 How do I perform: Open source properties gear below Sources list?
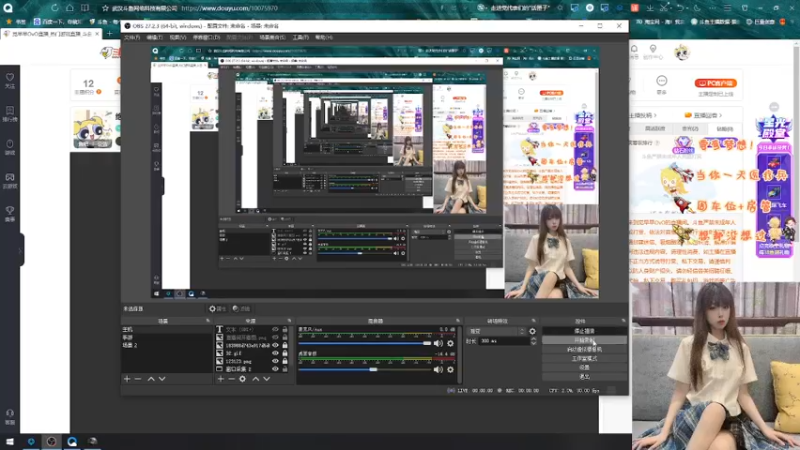pos(243,379)
